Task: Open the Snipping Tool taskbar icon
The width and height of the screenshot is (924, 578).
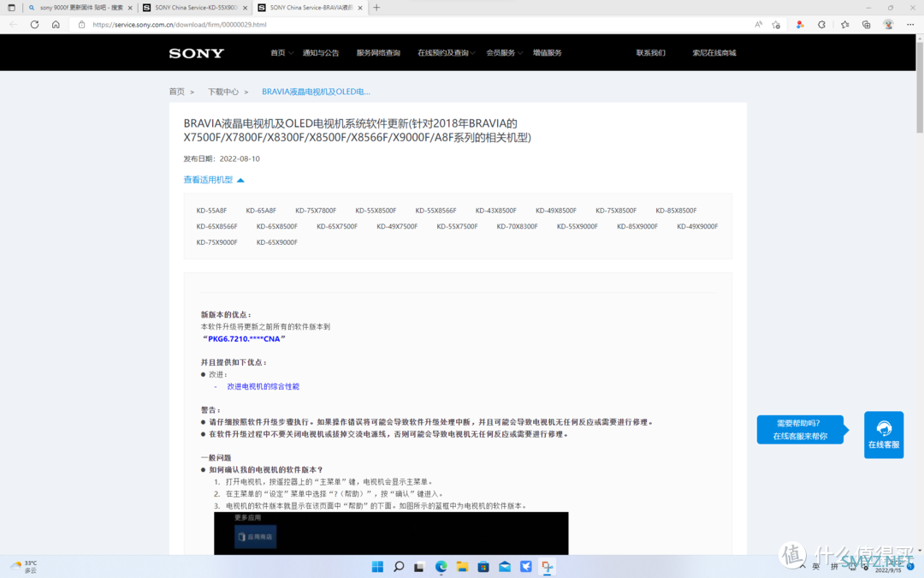Action: click(x=547, y=567)
